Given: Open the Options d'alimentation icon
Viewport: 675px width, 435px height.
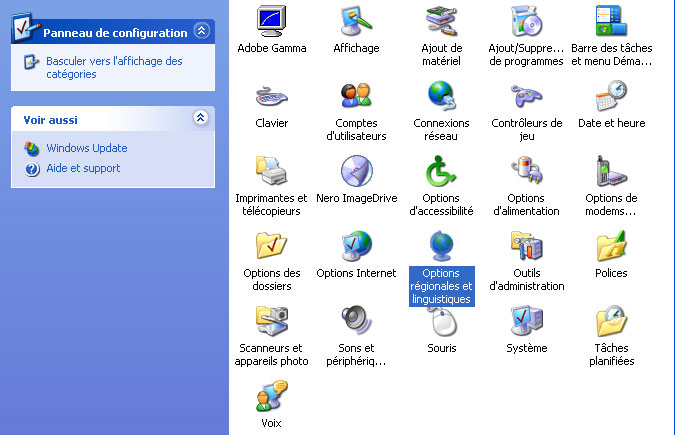Looking at the screenshot, I should coord(526,171).
